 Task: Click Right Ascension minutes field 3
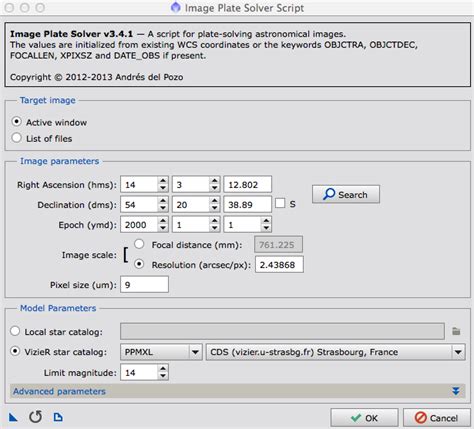[x=191, y=185]
